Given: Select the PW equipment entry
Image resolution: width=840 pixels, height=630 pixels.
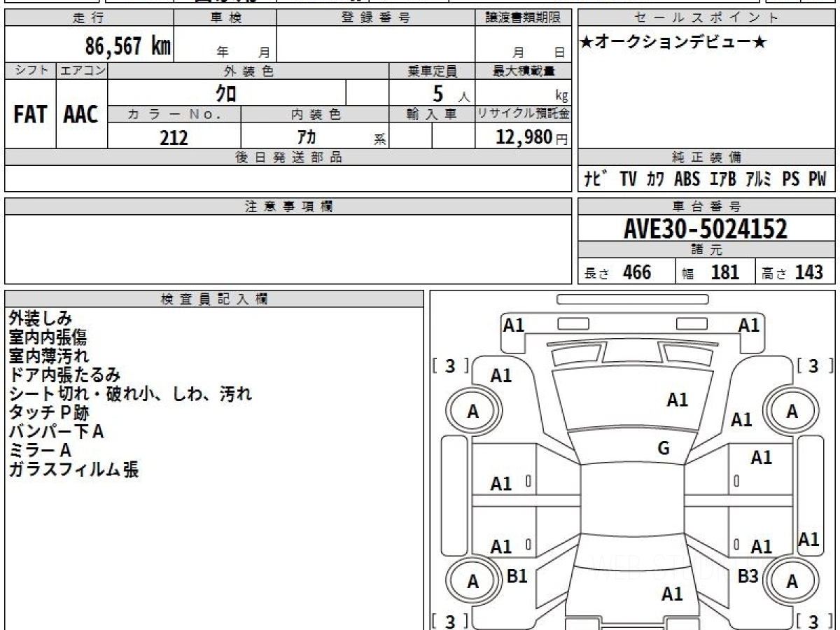Looking at the screenshot, I should [817, 179].
